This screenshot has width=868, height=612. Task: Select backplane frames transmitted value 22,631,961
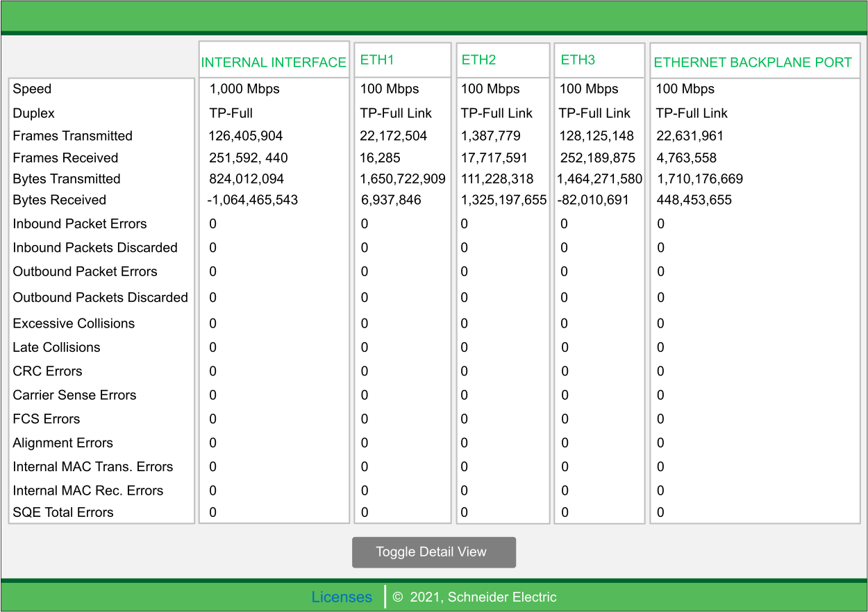(x=690, y=136)
